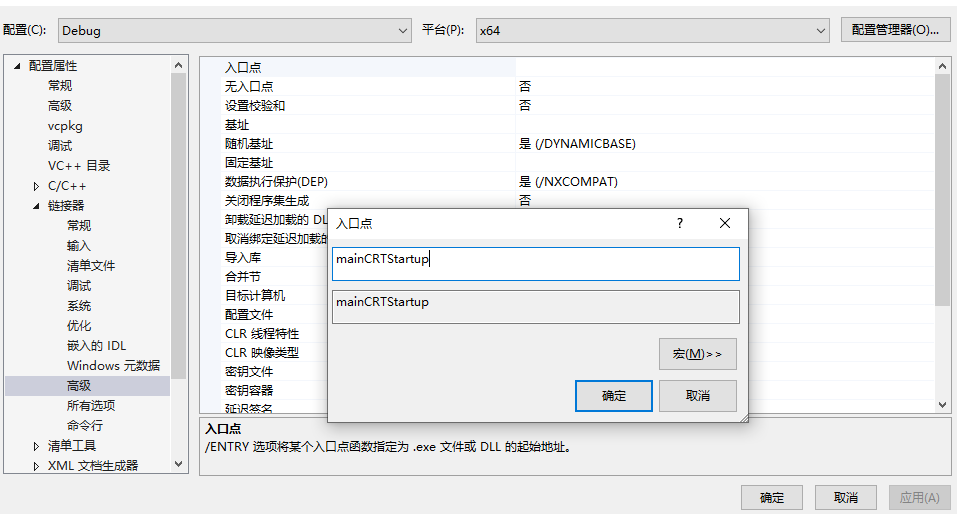
Task: Click the evaluated mainCRTStartup preview box
Action: tap(535, 306)
